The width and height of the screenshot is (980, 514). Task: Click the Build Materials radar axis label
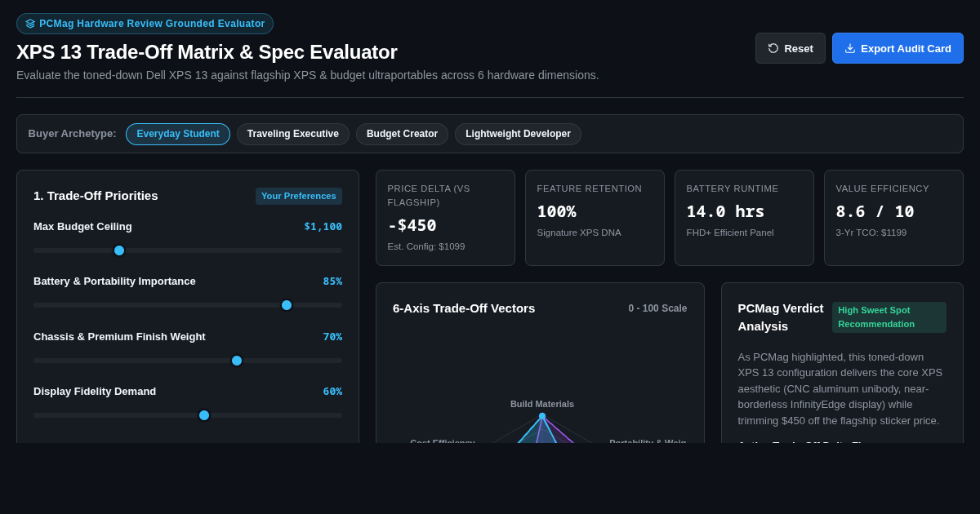point(542,404)
